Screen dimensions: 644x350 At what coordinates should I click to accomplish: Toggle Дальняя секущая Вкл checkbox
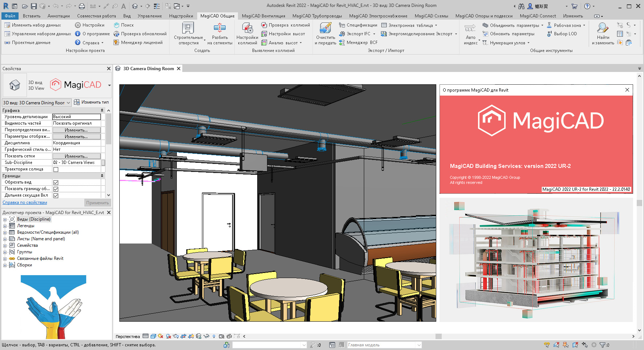[56, 196]
